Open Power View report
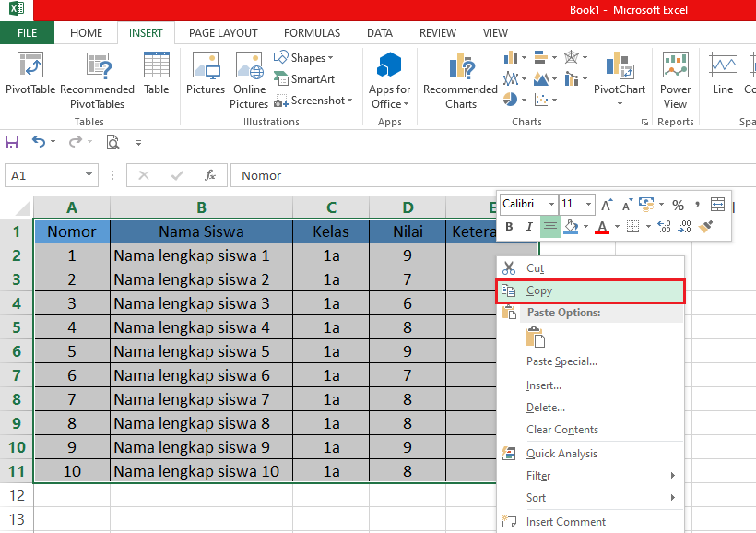Viewport: 756px width, 533px height. coord(675,78)
